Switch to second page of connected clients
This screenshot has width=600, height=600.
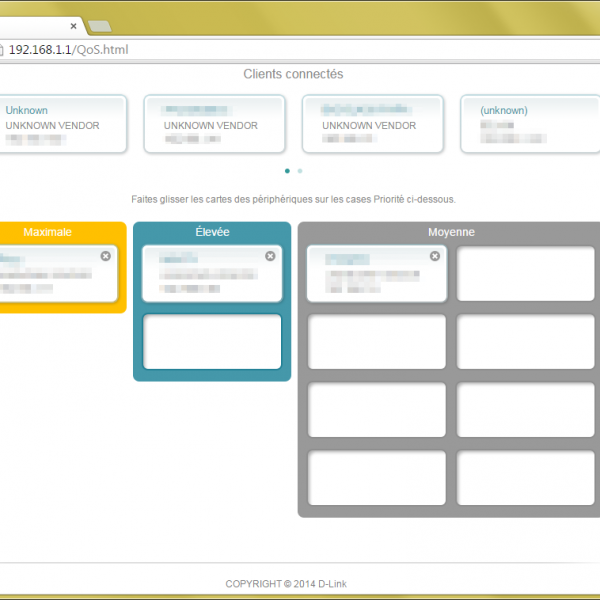(300, 171)
